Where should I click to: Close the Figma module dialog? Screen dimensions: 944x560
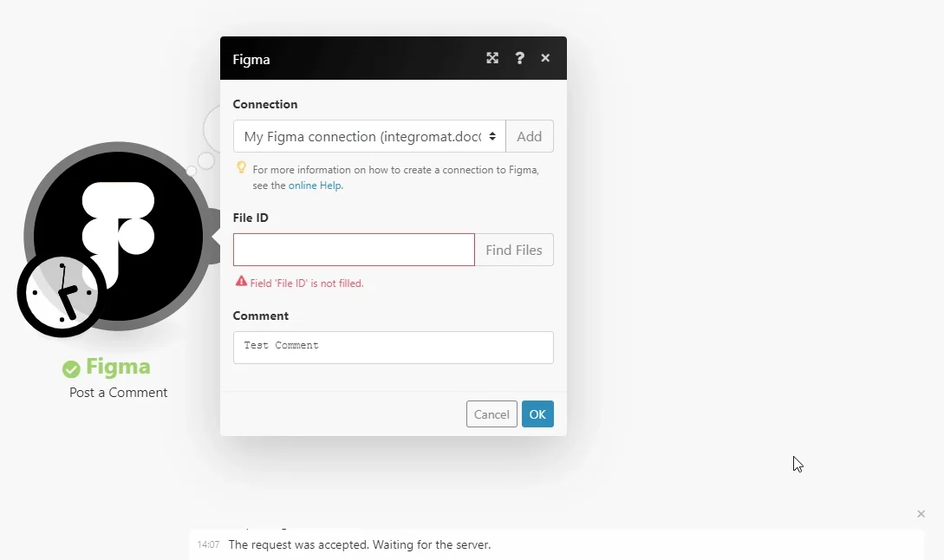point(545,58)
